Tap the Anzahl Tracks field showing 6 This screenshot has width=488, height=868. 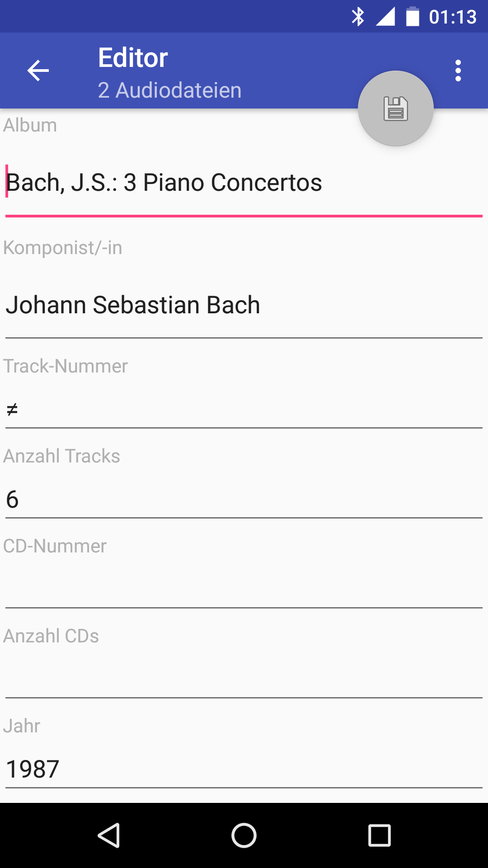pos(244,500)
